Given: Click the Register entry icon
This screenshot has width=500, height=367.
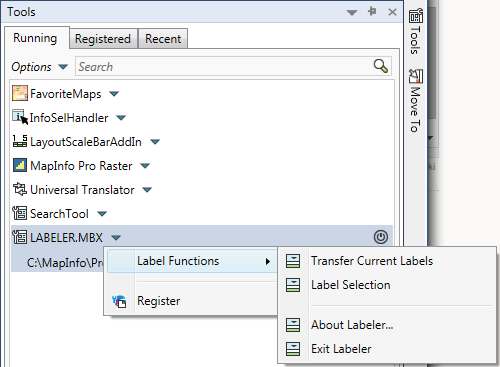Looking at the screenshot, I should pos(119,301).
